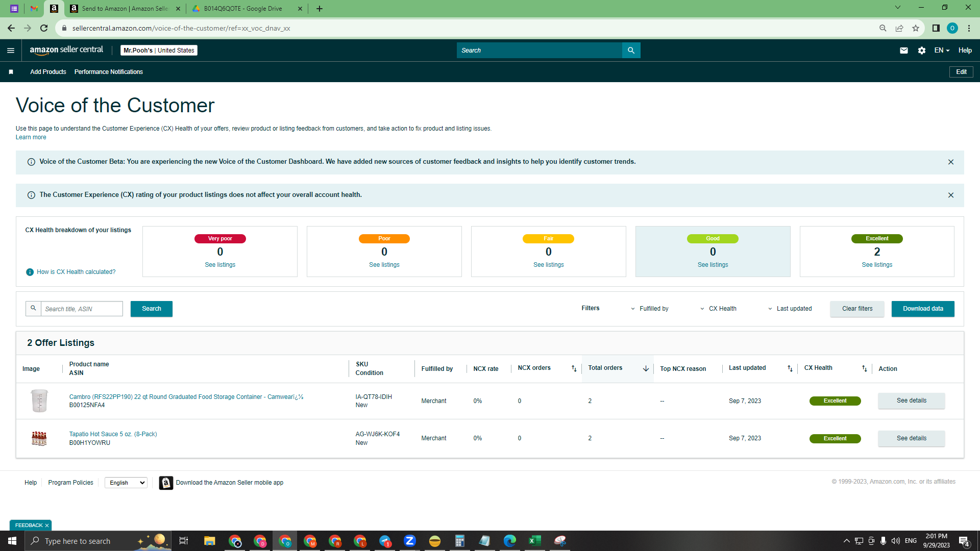Open the messages envelope icon
The height and width of the screenshot is (551, 980).
(x=903, y=51)
